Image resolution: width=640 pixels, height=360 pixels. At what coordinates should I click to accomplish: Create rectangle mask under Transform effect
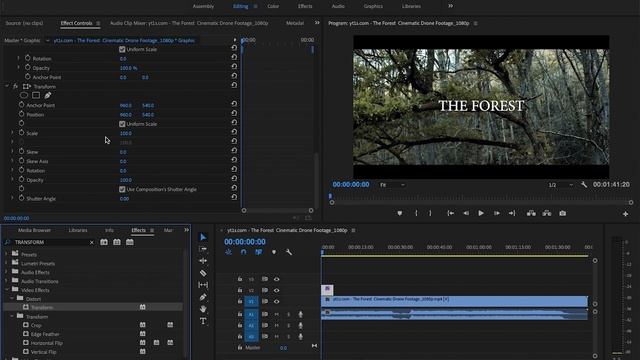[36, 96]
